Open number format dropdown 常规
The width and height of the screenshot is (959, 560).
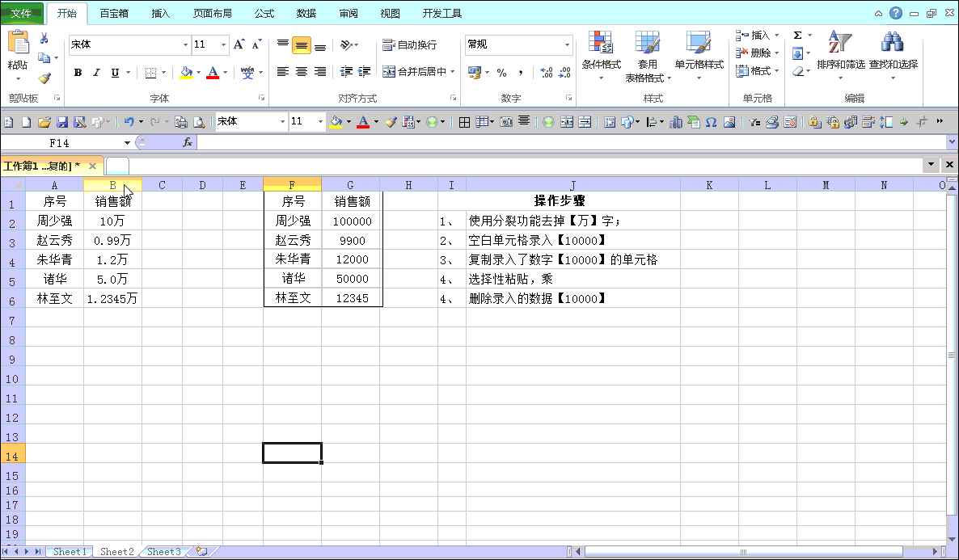pos(567,44)
